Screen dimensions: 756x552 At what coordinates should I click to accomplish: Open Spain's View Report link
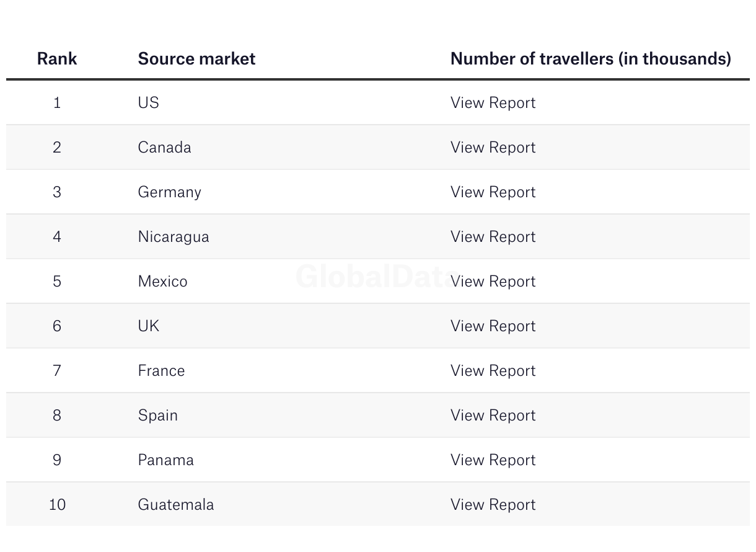(x=493, y=415)
